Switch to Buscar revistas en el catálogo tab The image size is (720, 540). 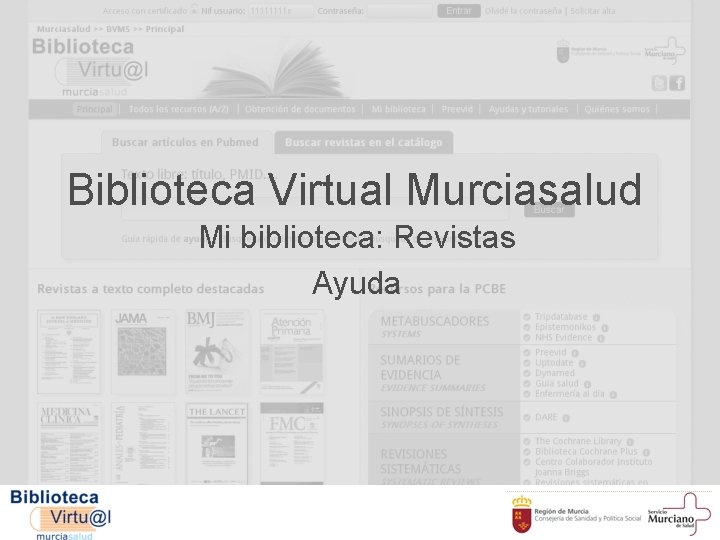point(364,142)
